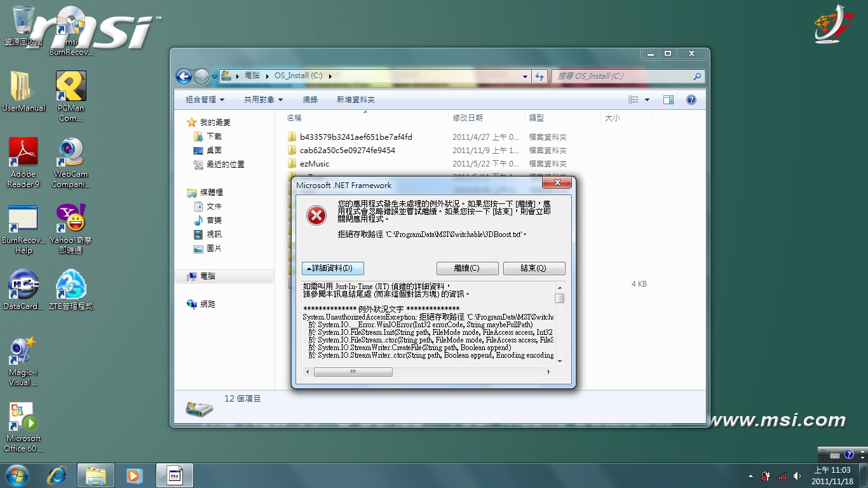This screenshot has height=488, width=868.
Task: Open the 組合管理 organize menu
Action: pos(205,100)
